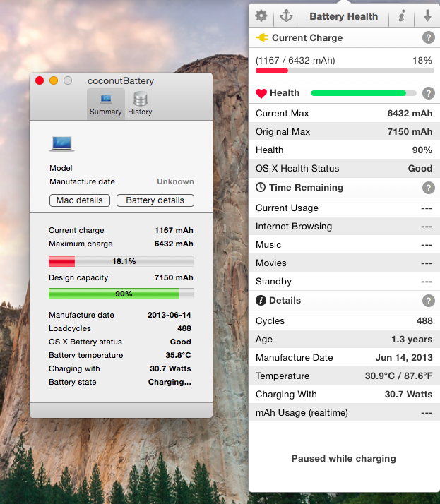This screenshot has height=504, width=440.
Task: Open Battery details in coconutBattery
Action: point(155,200)
